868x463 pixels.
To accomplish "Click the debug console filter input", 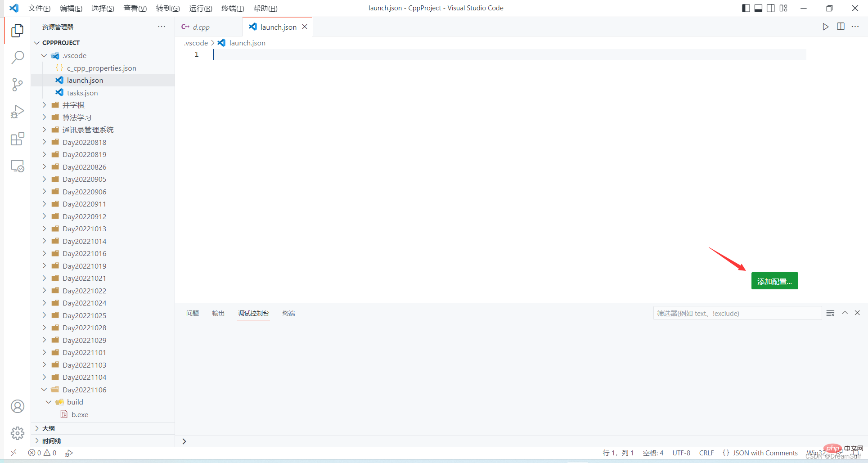I will pos(737,313).
